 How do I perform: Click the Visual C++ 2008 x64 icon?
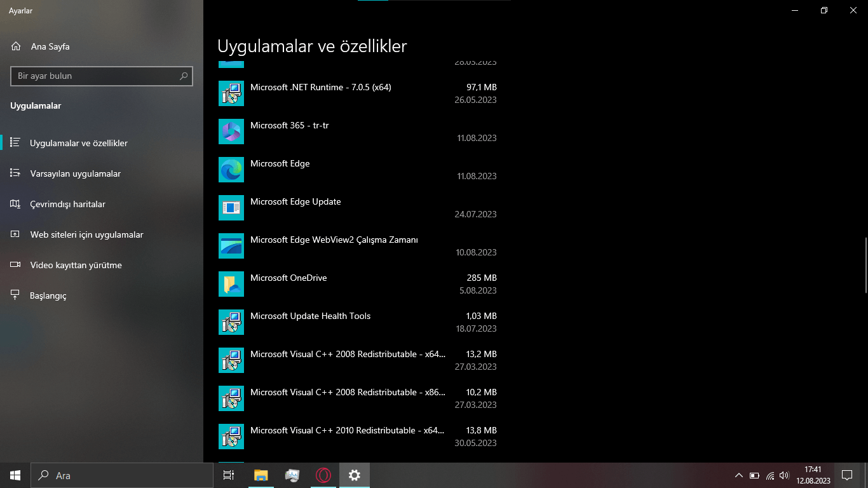231,360
